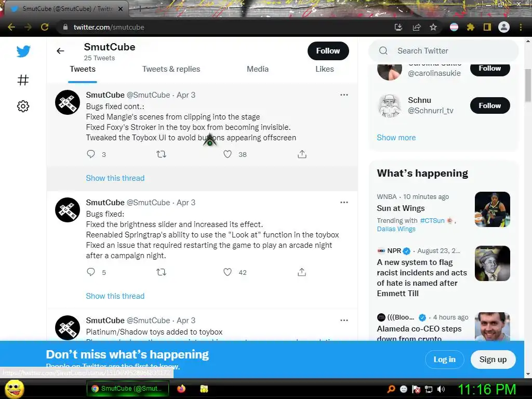This screenshot has height=399, width=532.
Task: Follow the SmutCube account
Action: coord(328,51)
